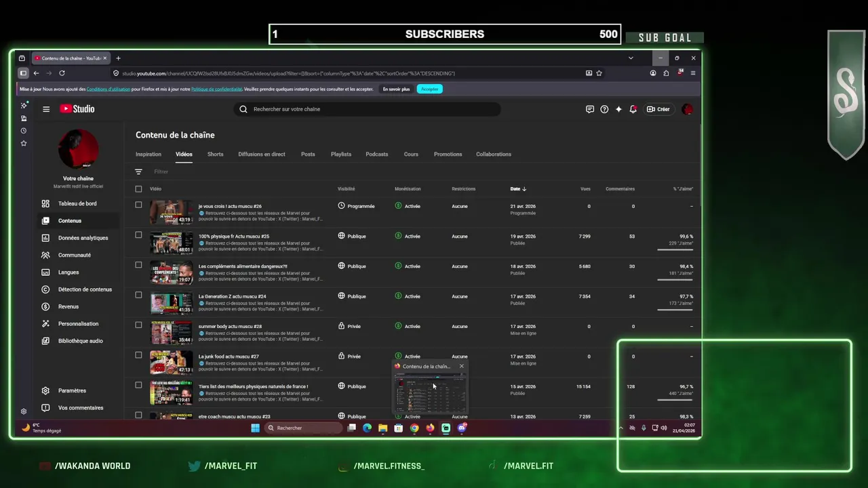Viewport: 868px width, 488px height.
Task: Open Données analytiques in the sidebar
Action: [78, 238]
